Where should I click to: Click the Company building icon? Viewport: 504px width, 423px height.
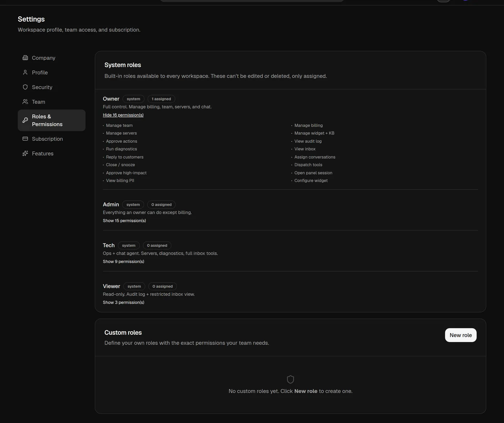[25, 58]
